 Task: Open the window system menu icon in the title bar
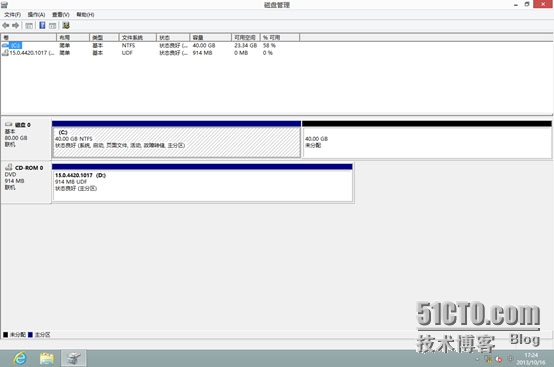click(x=4, y=5)
